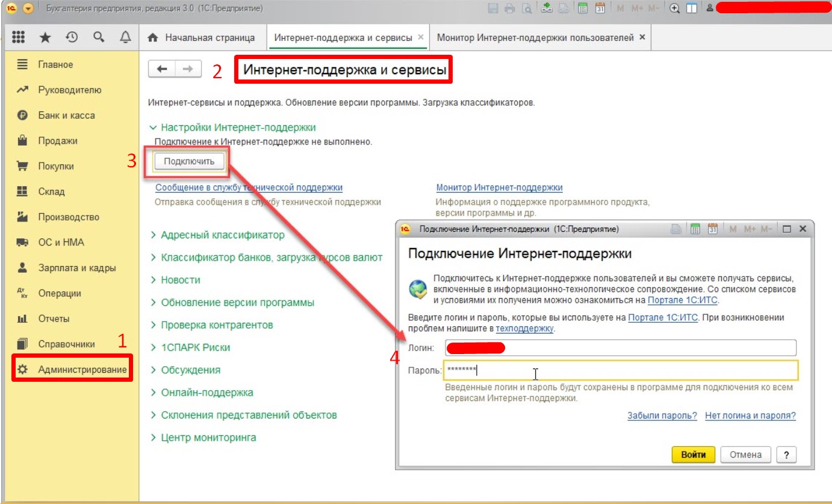Screen dimensions: 832x504
Task: Click the zoom scale magnifier icon
Action: [x=675, y=8]
